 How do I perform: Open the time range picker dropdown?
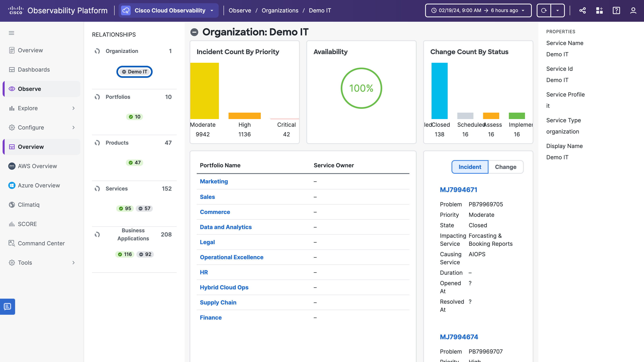click(478, 10)
